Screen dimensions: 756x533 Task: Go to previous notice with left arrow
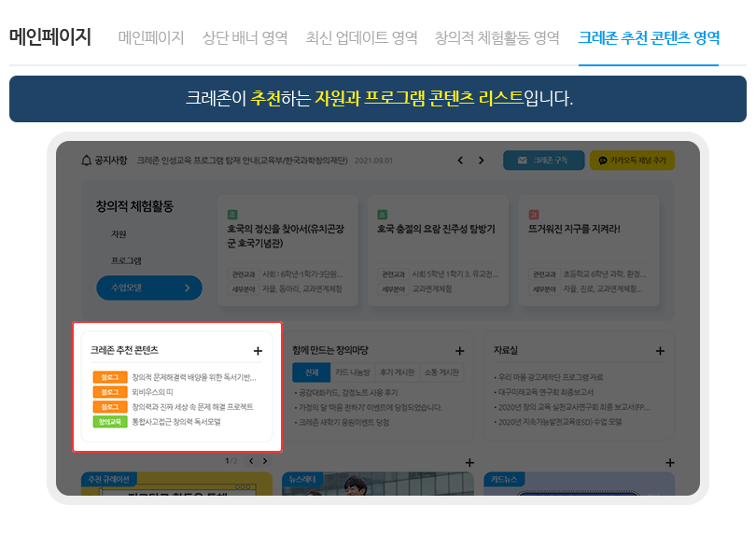[x=460, y=161]
